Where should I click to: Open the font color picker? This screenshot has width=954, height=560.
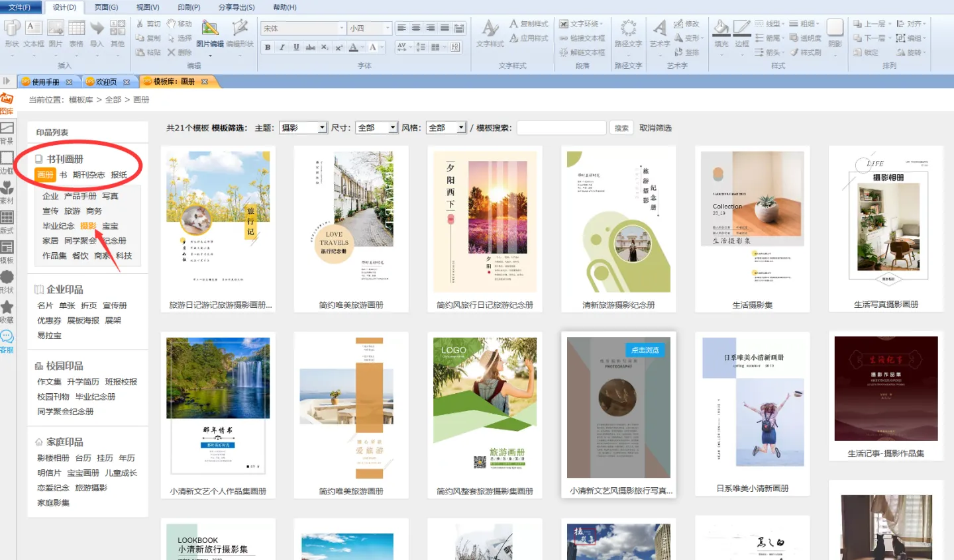click(354, 47)
